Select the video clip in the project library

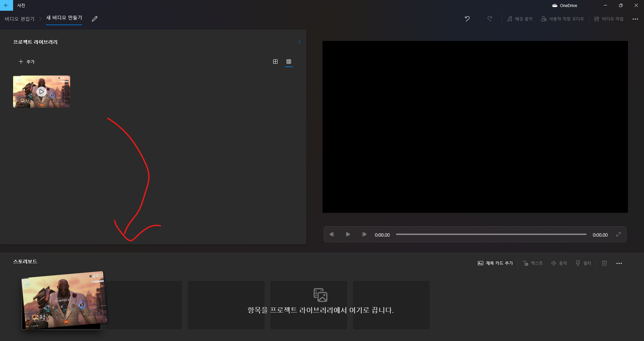click(x=41, y=92)
